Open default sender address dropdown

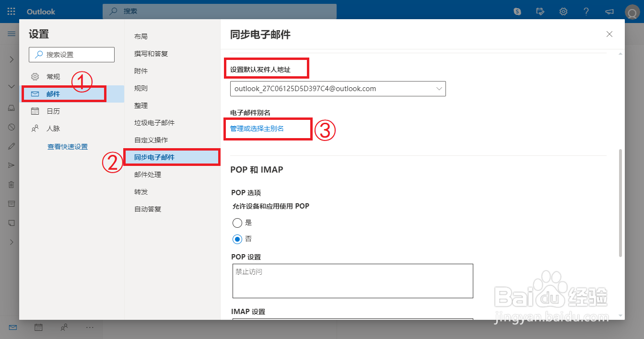click(x=338, y=89)
